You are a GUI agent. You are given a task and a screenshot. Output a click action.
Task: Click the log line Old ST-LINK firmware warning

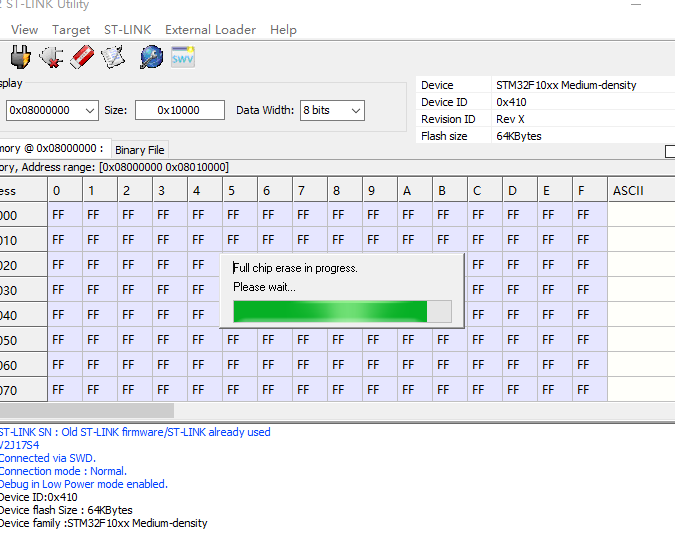(x=135, y=432)
